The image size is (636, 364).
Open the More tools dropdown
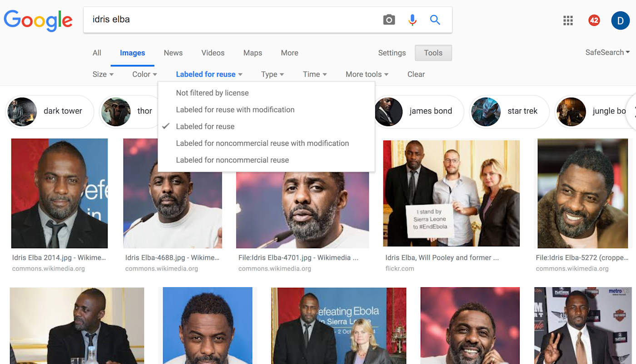click(367, 74)
